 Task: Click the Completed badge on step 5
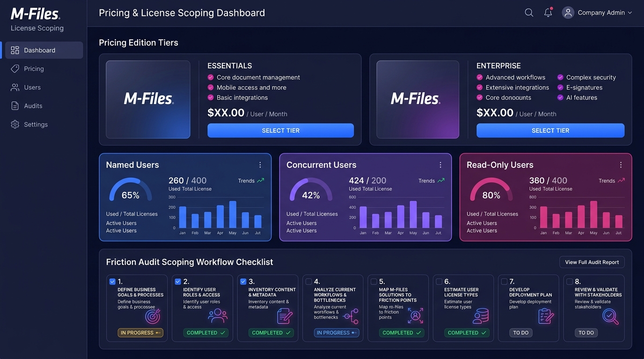402,333
